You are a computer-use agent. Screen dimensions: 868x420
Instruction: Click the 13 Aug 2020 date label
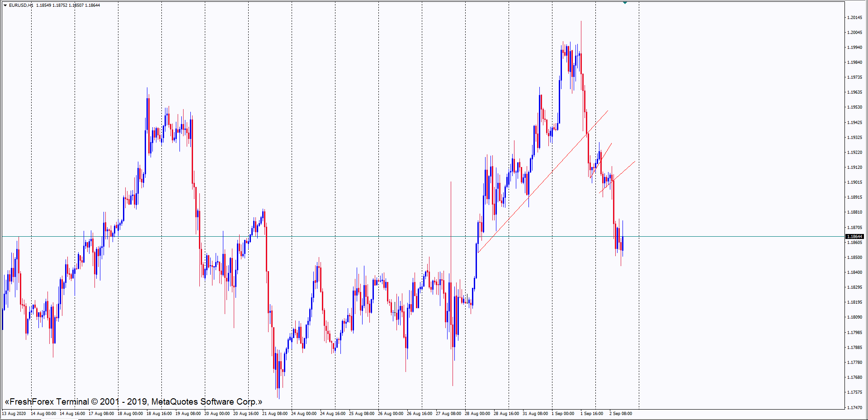14,414
